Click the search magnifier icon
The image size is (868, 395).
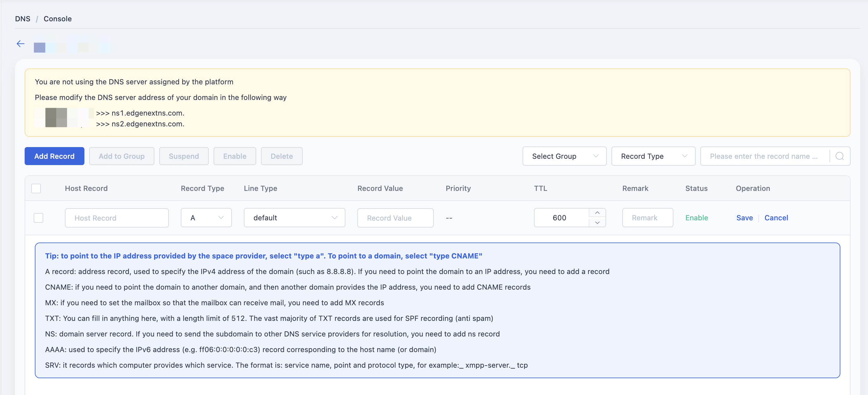tap(839, 156)
